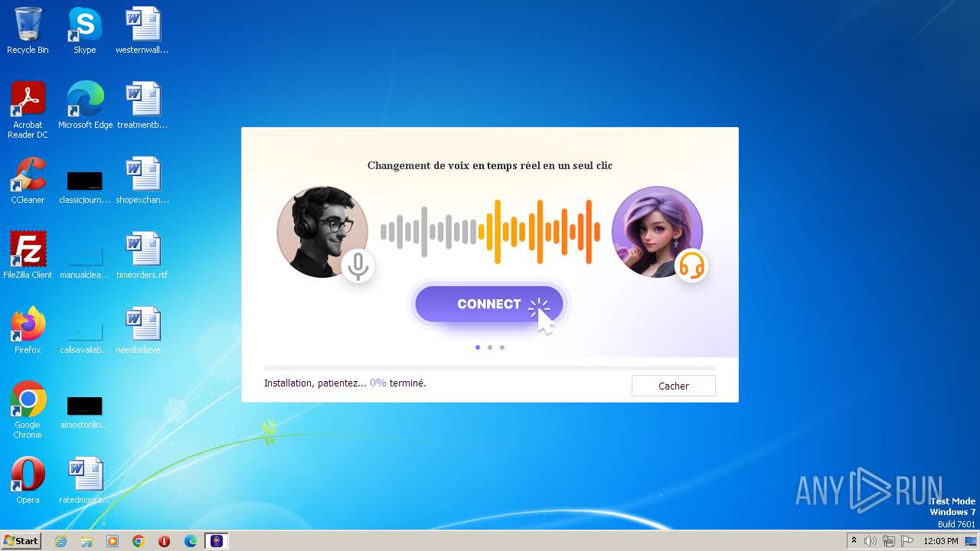Show hidden system tray icons
This screenshot has height=551, width=980.
point(854,541)
